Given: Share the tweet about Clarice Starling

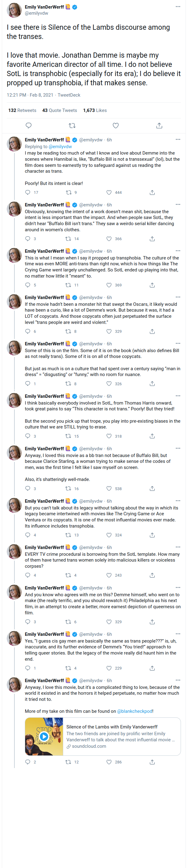Looking at the screenshot, I should click(x=152, y=488).
